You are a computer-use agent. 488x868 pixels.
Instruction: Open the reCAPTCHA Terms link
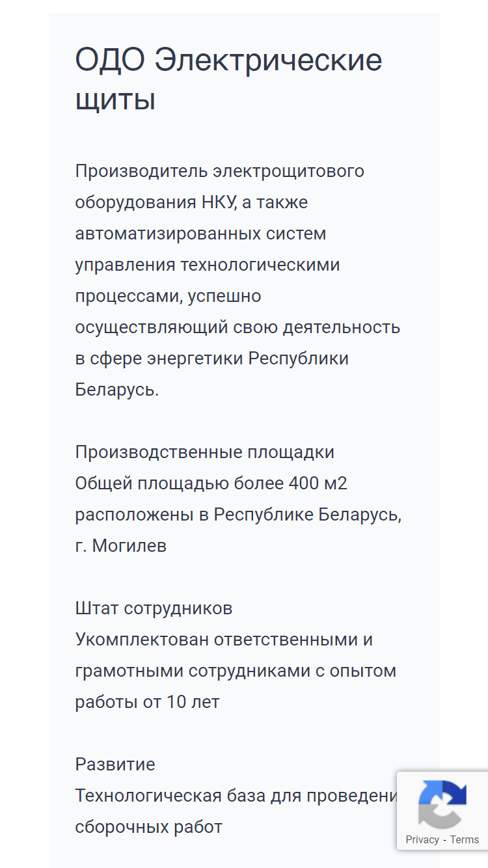(x=465, y=839)
